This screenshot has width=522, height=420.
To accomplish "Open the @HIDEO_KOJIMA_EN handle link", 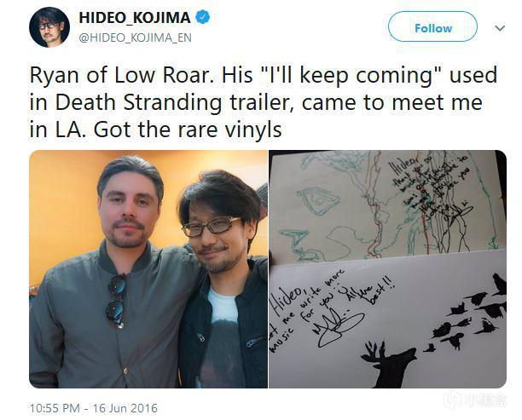I will click(135, 37).
